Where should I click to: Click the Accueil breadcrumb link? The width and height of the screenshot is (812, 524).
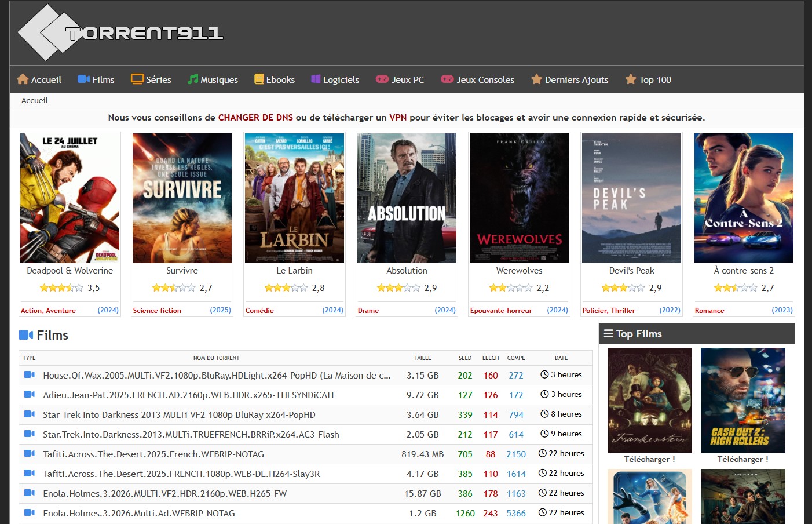[x=35, y=100]
